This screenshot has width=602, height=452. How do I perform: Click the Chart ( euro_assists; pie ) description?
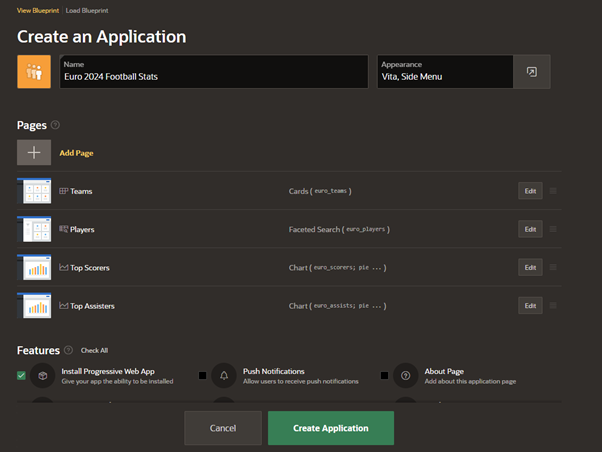point(337,306)
